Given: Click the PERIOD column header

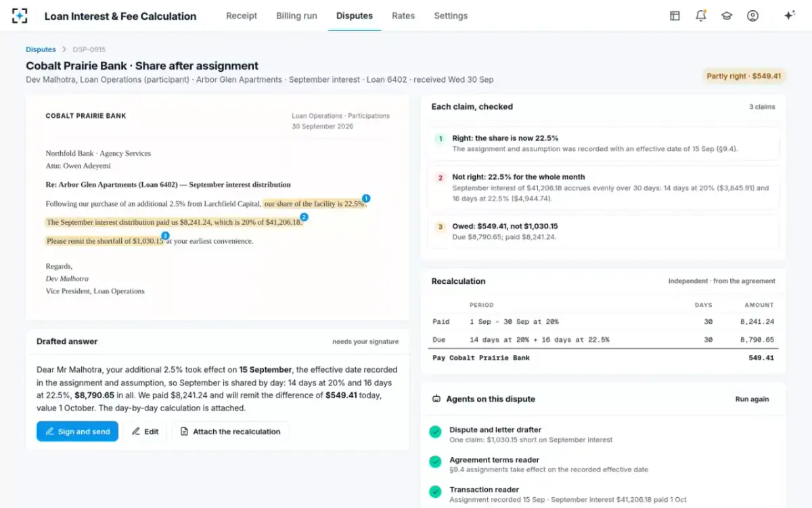Looking at the screenshot, I should [482, 305].
